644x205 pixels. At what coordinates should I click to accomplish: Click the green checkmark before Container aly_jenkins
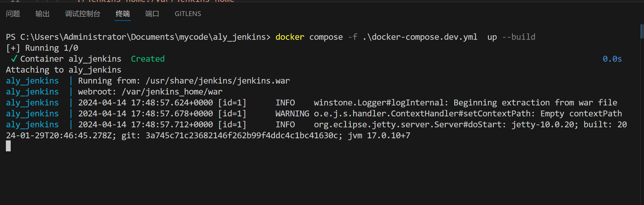(14, 58)
